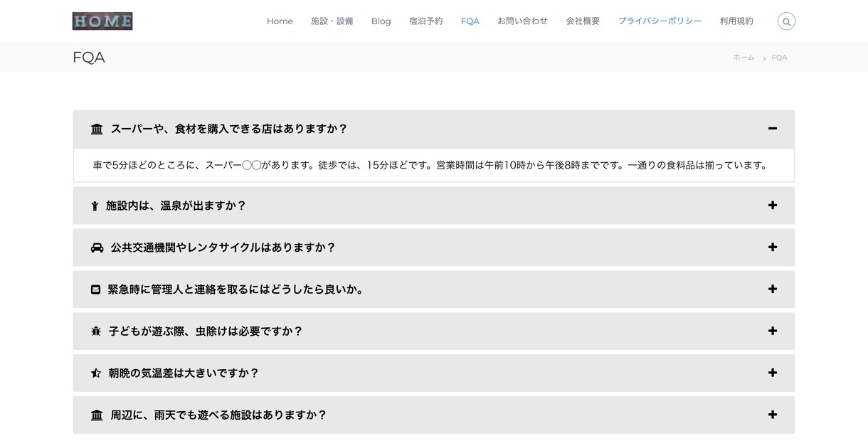Click 施設内は、温泉が出ますか？ title

click(x=176, y=206)
